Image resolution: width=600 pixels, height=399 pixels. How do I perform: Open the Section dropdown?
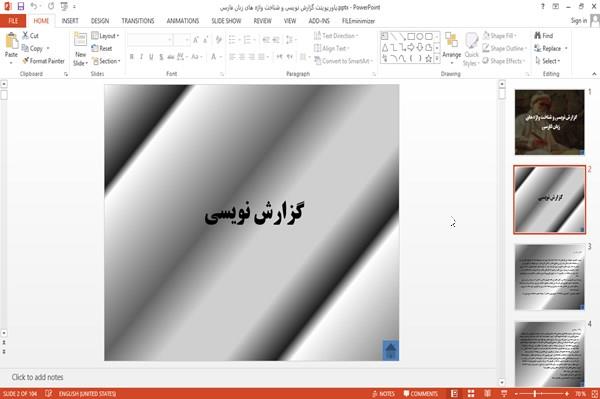[x=106, y=61]
